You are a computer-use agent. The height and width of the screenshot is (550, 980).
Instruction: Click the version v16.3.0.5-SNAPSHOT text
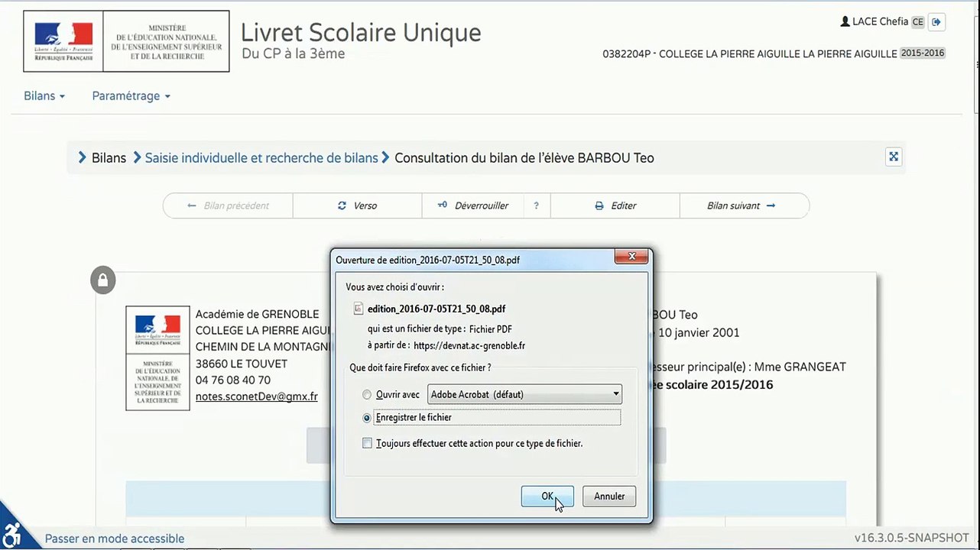pyautogui.click(x=912, y=538)
